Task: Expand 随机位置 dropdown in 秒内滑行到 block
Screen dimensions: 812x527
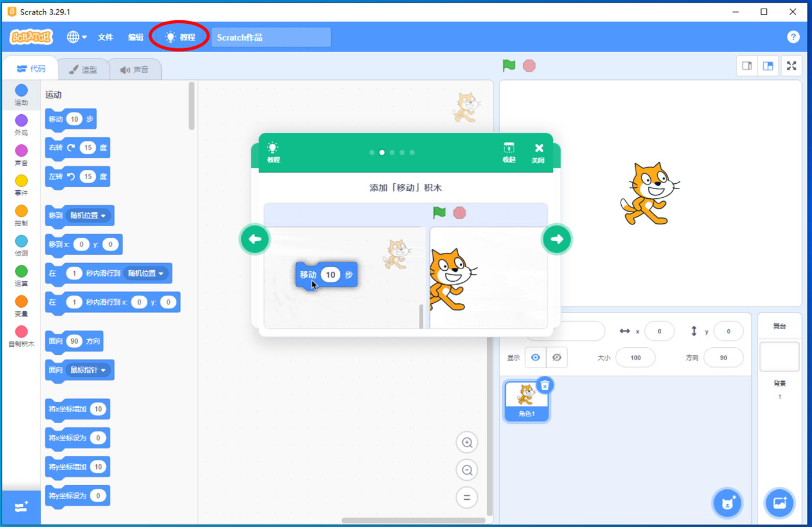Action: (x=146, y=273)
